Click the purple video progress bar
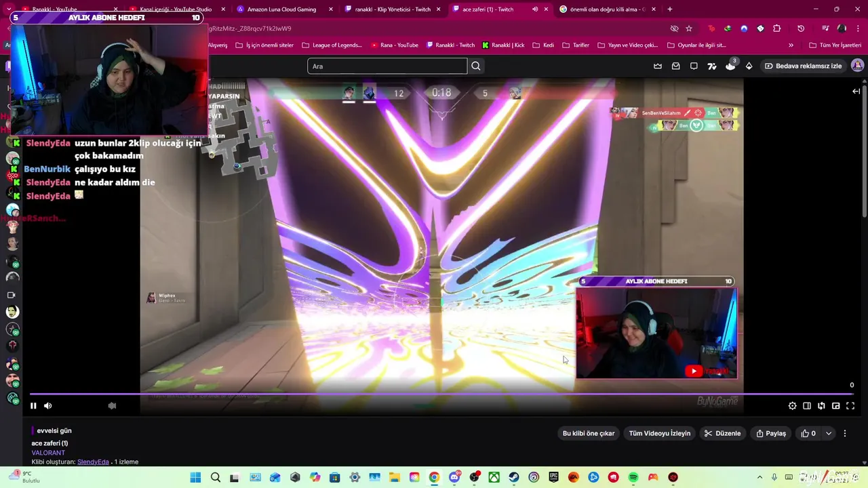The width and height of the screenshot is (868, 488). tap(441, 394)
